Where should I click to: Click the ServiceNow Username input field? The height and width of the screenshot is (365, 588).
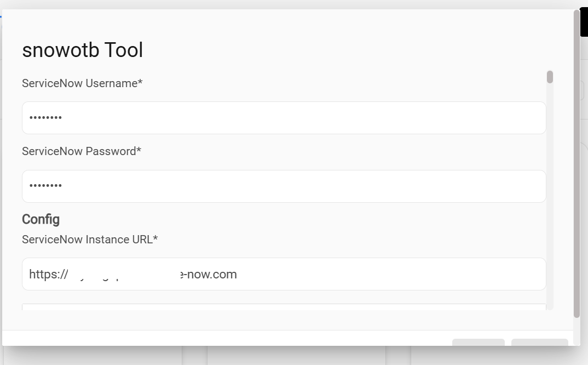[284, 118]
